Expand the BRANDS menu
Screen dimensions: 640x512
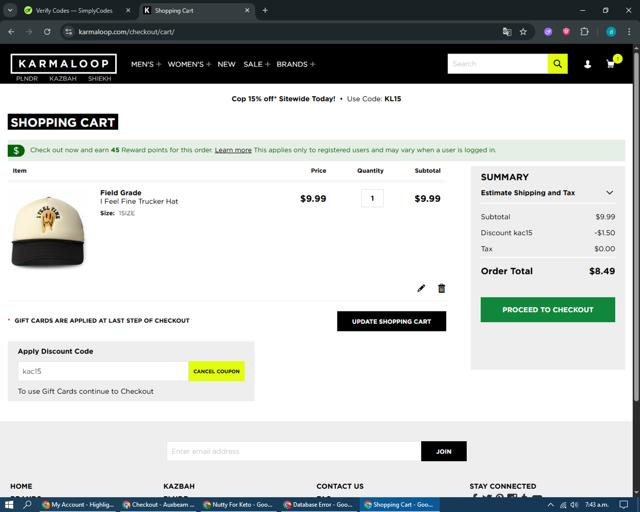296,64
